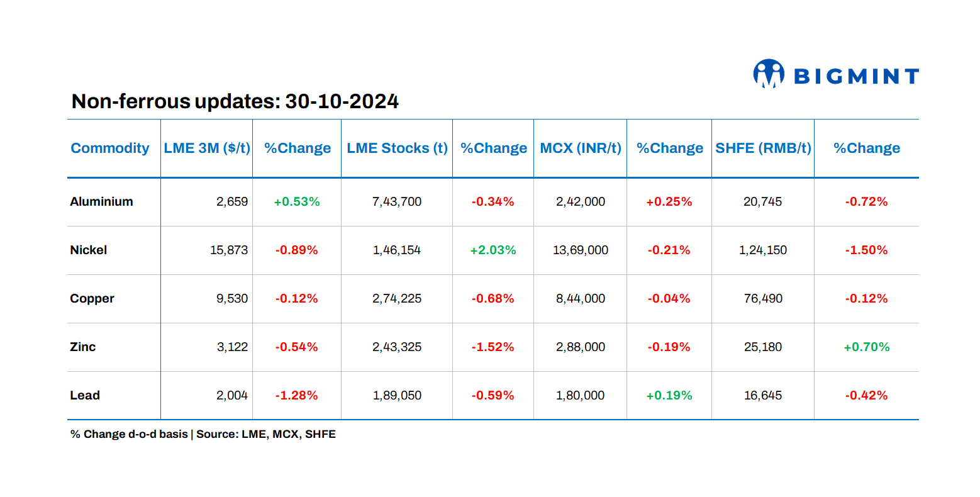
Task: Click the BIGMINT brand name text
Action: tap(856, 76)
